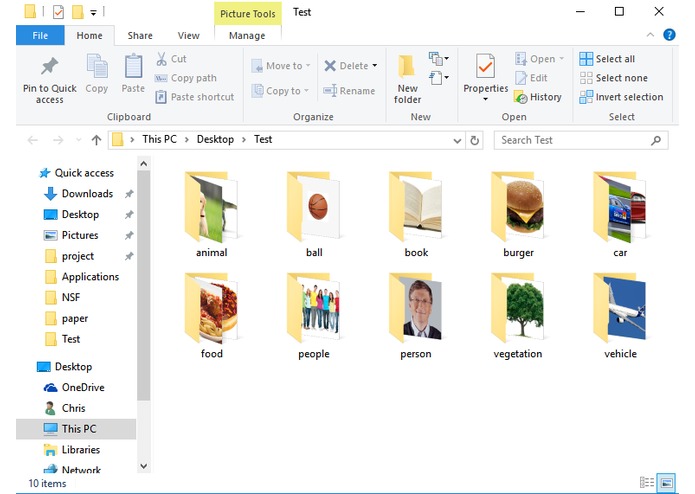The image size is (695, 494).
Task: Click the help question mark icon
Action: [669, 35]
